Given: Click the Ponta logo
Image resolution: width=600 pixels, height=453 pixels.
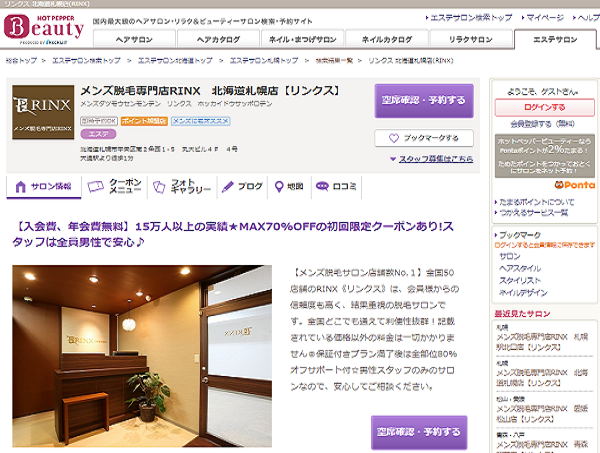Looking at the screenshot, I should tap(574, 185).
